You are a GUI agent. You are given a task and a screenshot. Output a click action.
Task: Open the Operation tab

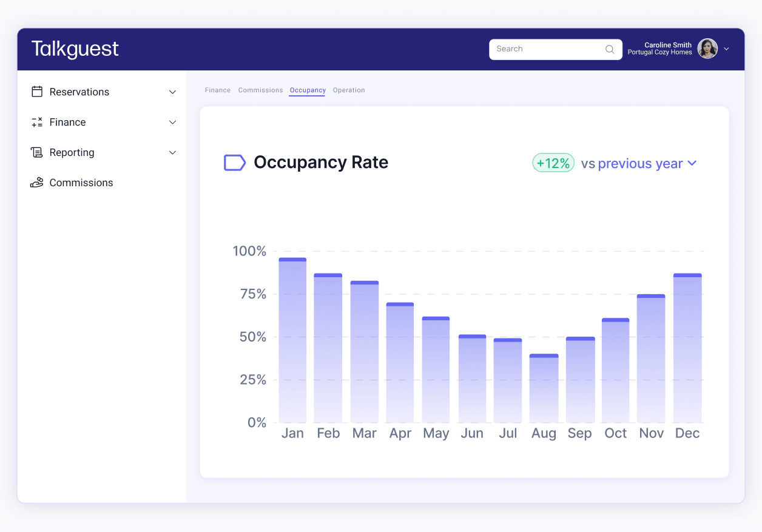(x=349, y=90)
